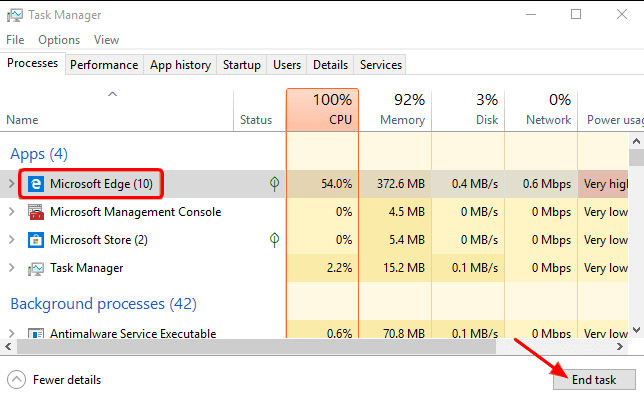This screenshot has width=644, height=402.
Task: Click the Microsoft Edge app icon
Action: point(36,184)
